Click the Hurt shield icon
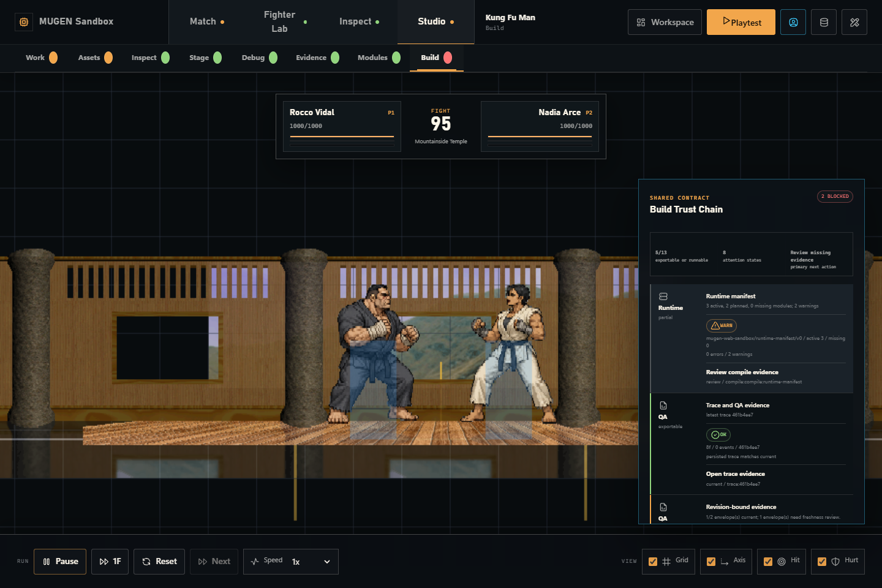882x588 pixels. tap(835, 562)
